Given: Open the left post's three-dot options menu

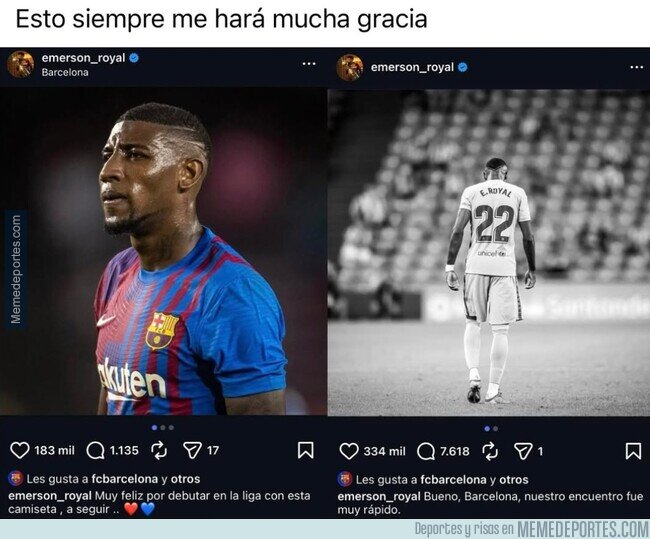Looking at the screenshot, I should coord(309,63).
